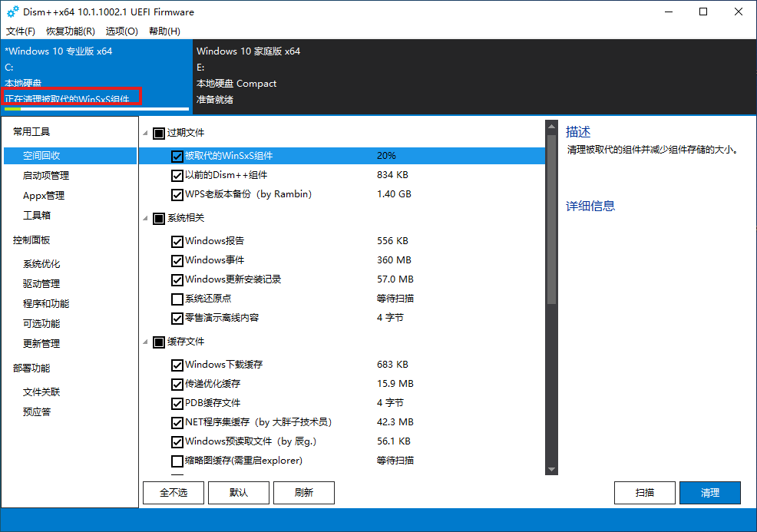Open 系统优化 in the sidebar

[x=41, y=263]
